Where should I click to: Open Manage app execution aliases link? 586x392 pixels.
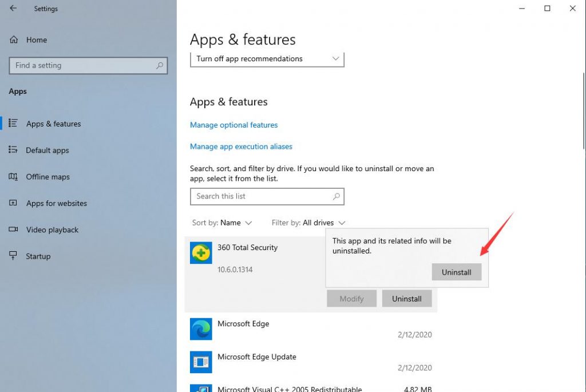coord(241,146)
